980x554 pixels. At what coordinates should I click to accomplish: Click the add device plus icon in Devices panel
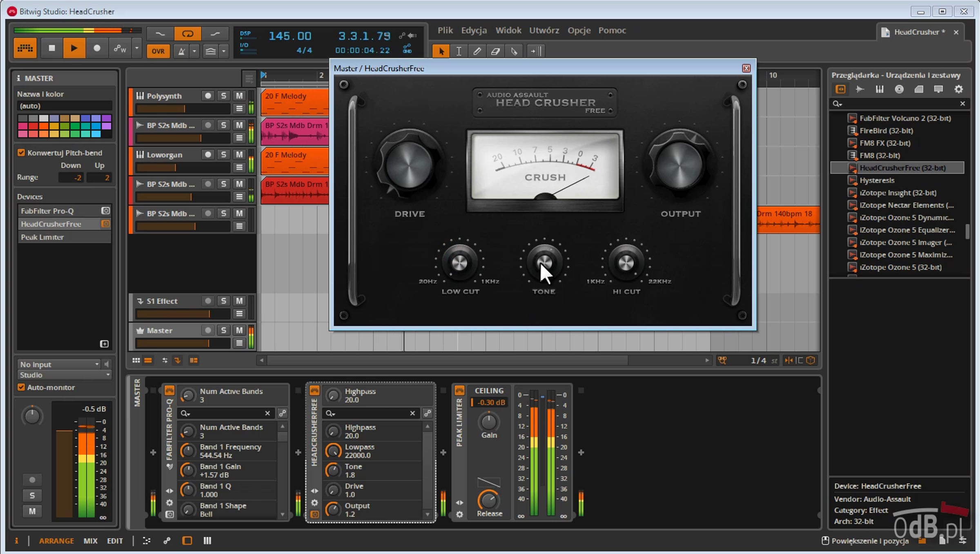click(104, 344)
